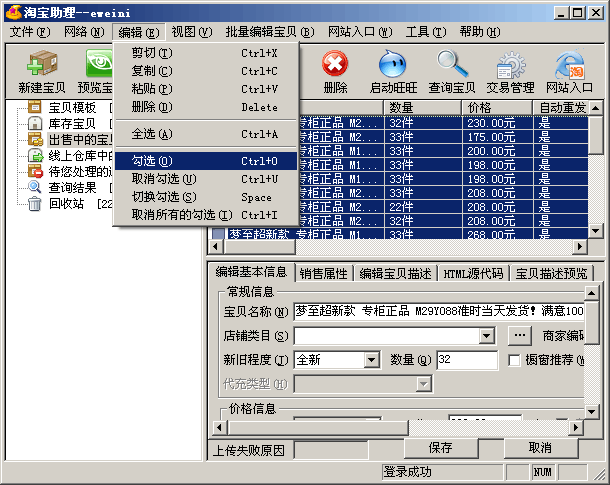Open the 店铺类目 dropdown
This screenshot has width=610, height=485.
pos(486,336)
